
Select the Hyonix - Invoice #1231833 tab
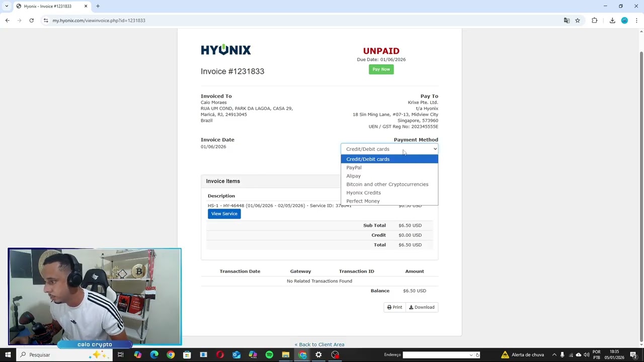[52, 6]
